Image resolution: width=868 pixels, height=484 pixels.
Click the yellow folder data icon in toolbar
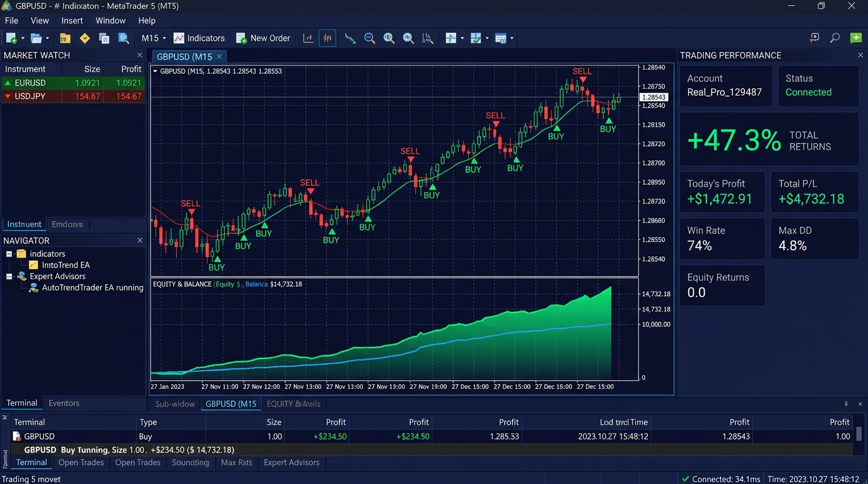[65, 38]
